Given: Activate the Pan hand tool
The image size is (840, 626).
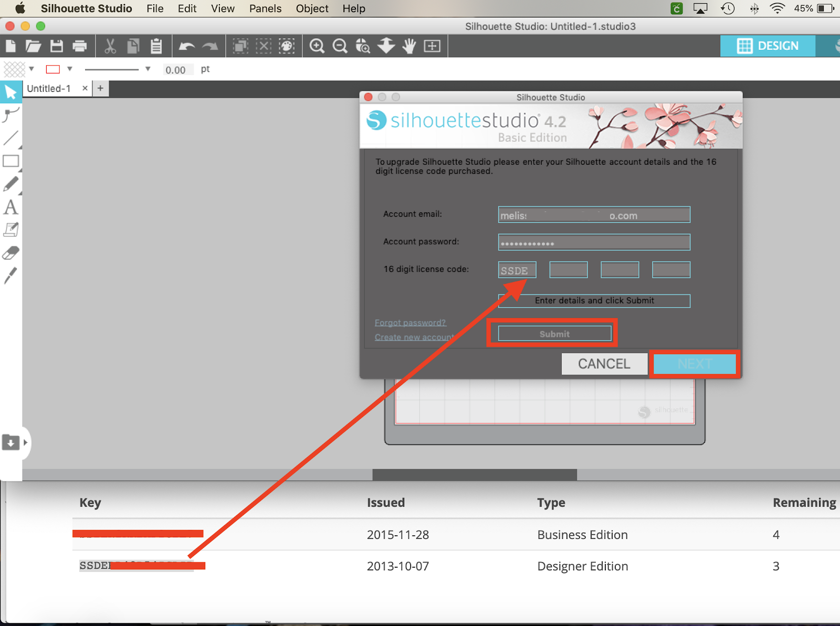Looking at the screenshot, I should 409,46.
